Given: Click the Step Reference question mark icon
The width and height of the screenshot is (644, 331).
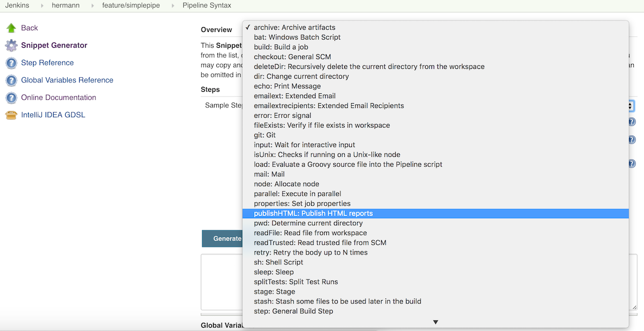Looking at the screenshot, I should coord(11,62).
